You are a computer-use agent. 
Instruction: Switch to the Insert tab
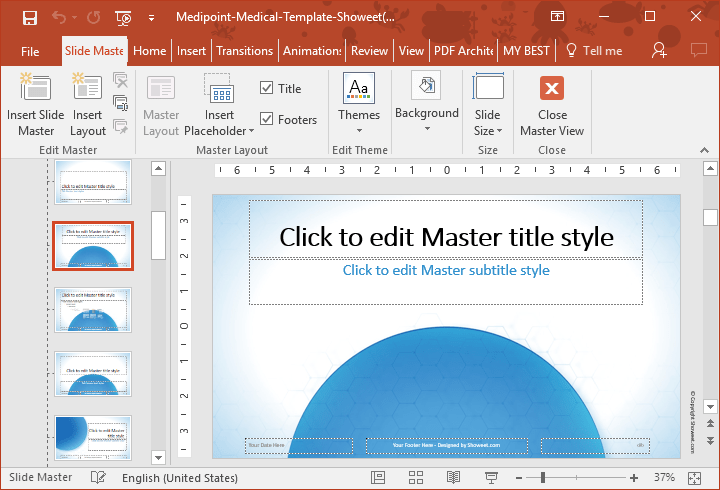pyautogui.click(x=191, y=51)
